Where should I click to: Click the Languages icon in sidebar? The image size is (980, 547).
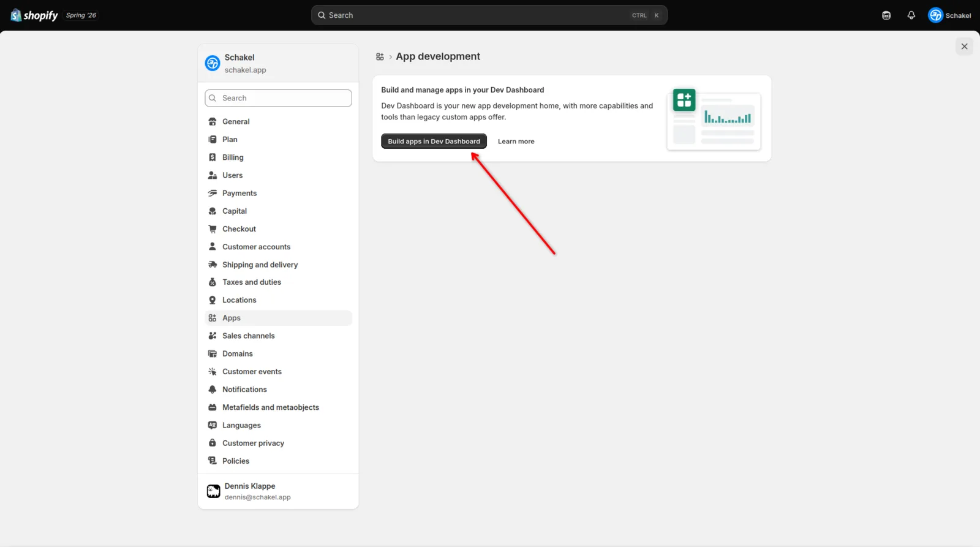(x=213, y=425)
